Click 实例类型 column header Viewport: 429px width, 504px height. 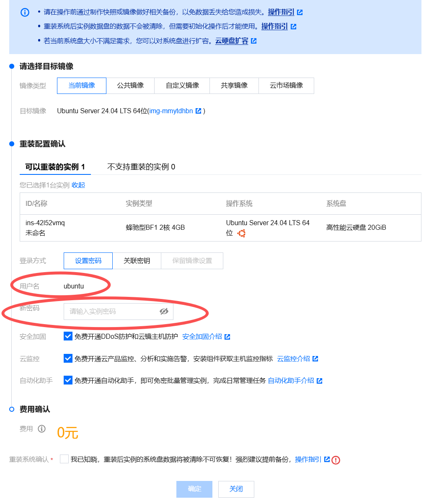pos(139,203)
